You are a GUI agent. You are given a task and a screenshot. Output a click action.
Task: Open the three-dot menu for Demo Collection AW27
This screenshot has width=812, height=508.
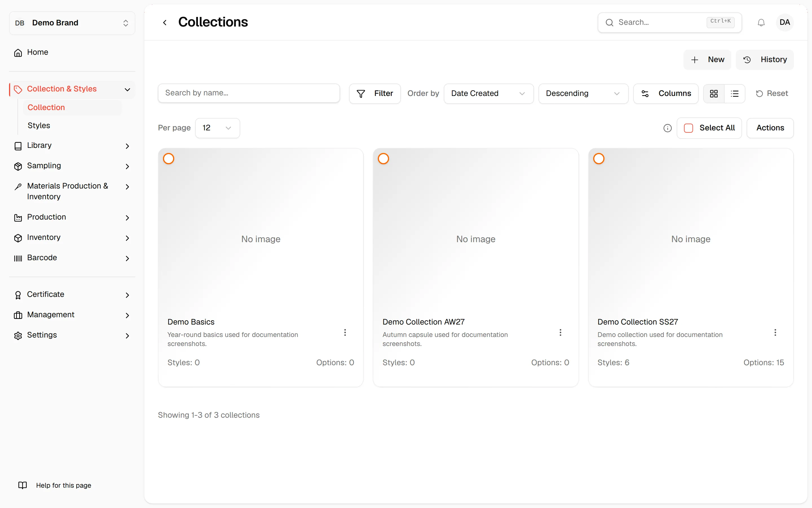(x=560, y=332)
